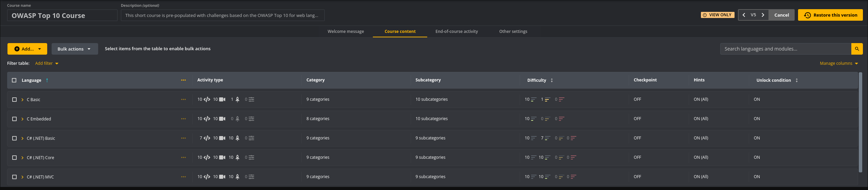
Task: Click Restore this version button
Action: coord(830,15)
